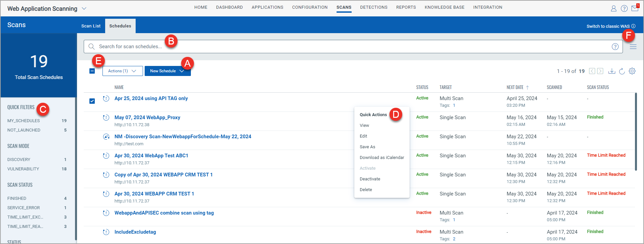
Task: Click schedule icon for Copy of Apr 30, 2024 WEBAPP CRM TEST 1
Action: point(106,175)
